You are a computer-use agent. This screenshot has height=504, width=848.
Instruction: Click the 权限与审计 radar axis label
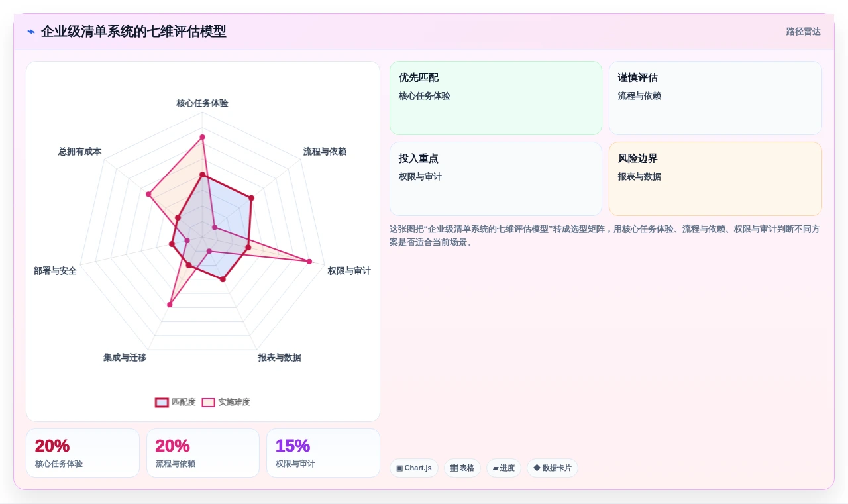click(x=349, y=271)
